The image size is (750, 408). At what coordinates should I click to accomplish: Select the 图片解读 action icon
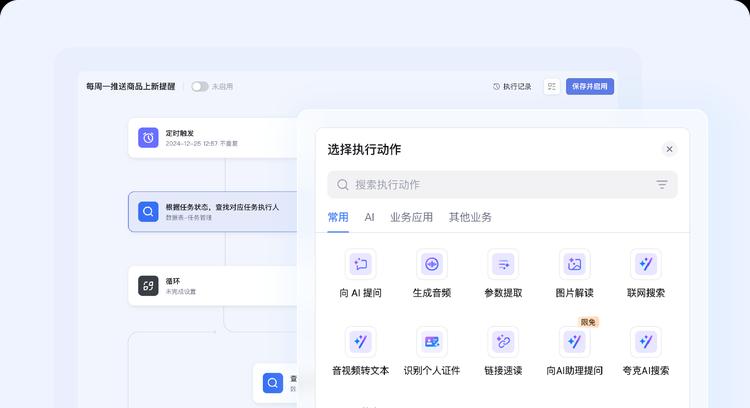point(574,264)
